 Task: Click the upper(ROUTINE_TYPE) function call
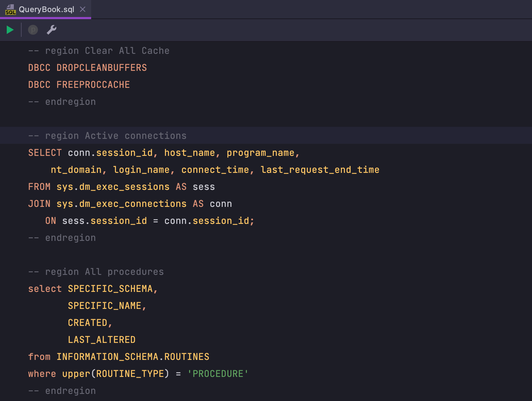(x=116, y=374)
